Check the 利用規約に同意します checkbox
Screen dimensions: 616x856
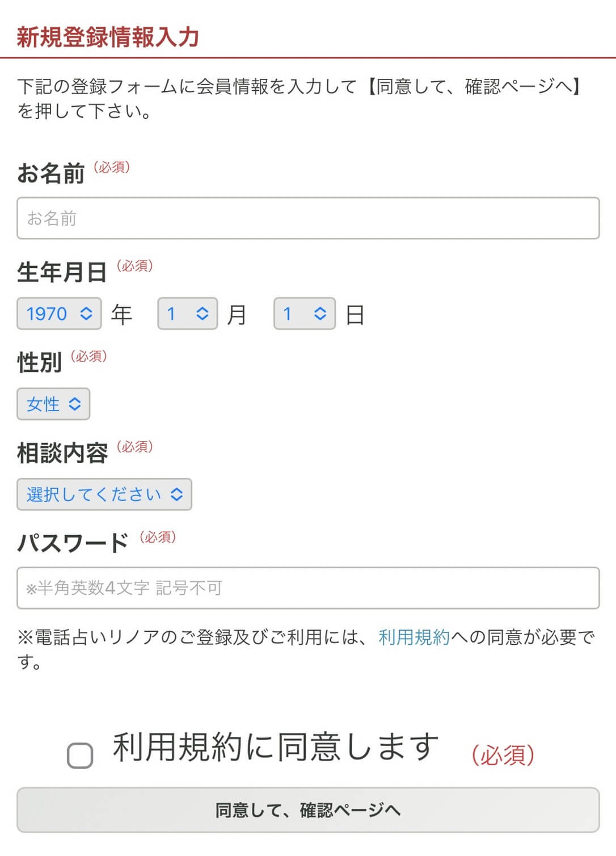pyautogui.click(x=80, y=756)
